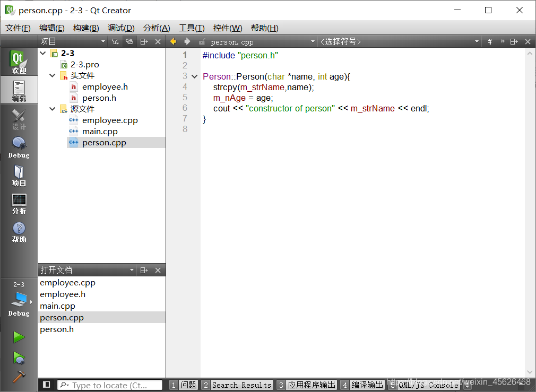The height and width of the screenshot is (392, 536).
Task: Collapse the 源文件 sources folder
Action: pos(53,109)
